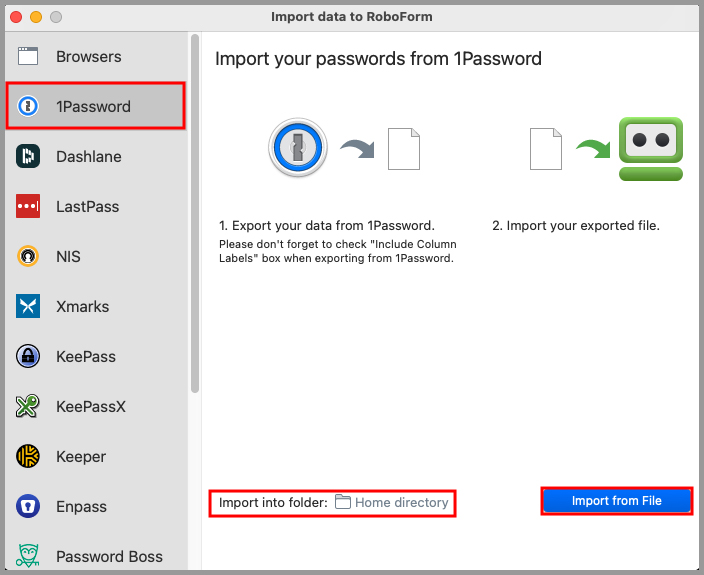Select the Browsers icon in sidebar
This screenshot has height=575, width=704.
tap(28, 56)
